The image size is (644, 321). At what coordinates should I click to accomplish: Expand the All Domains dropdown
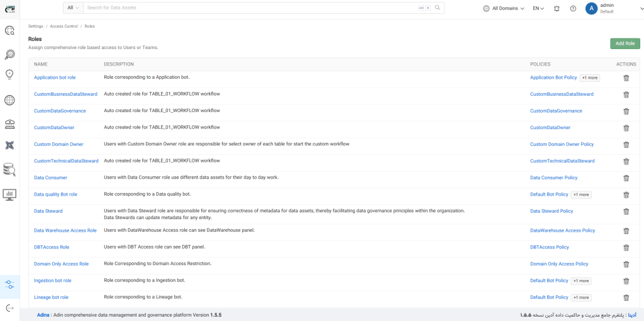pos(503,8)
